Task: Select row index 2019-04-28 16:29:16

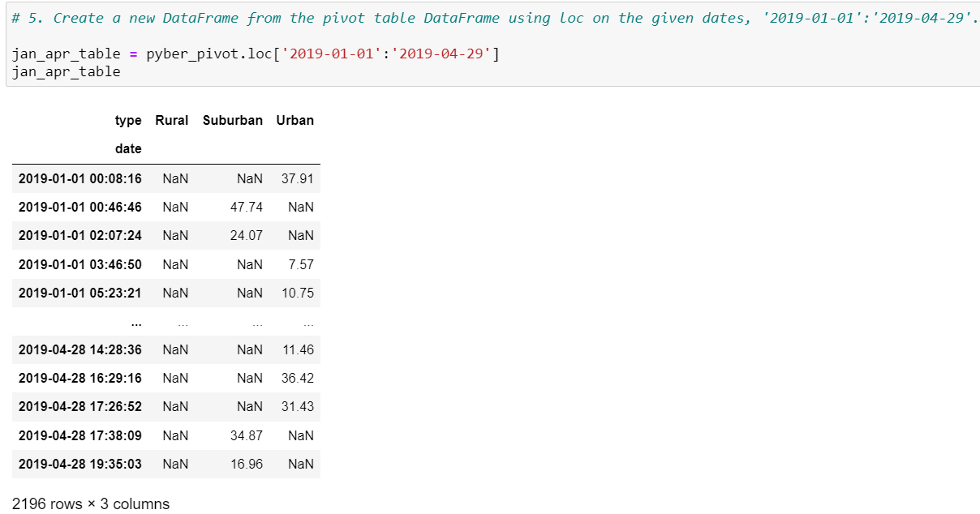Action: click(80, 378)
